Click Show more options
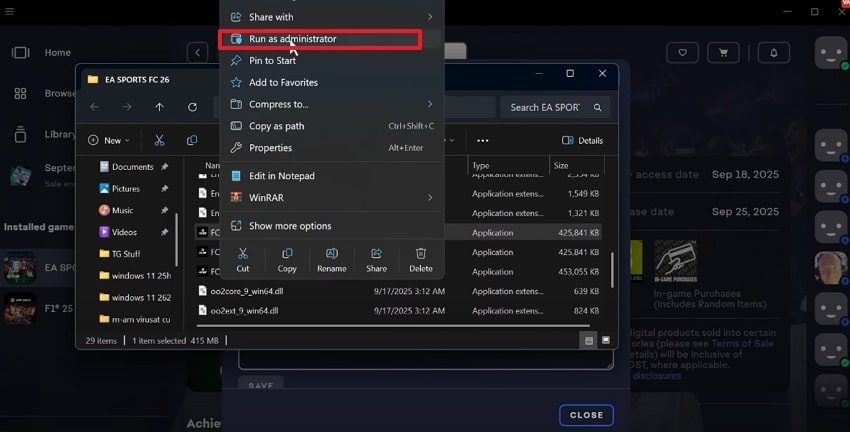Image resolution: width=850 pixels, height=432 pixels. click(x=332, y=225)
